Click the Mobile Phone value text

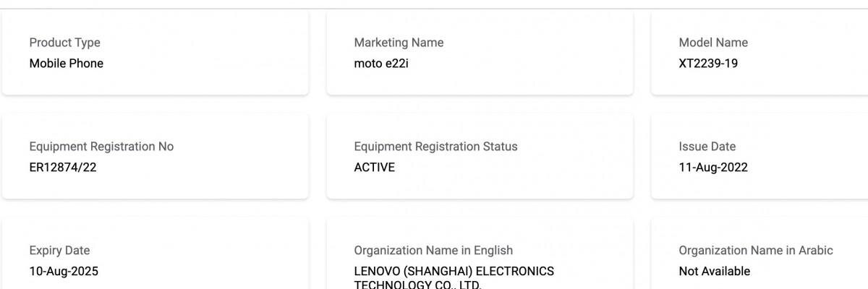66,64
